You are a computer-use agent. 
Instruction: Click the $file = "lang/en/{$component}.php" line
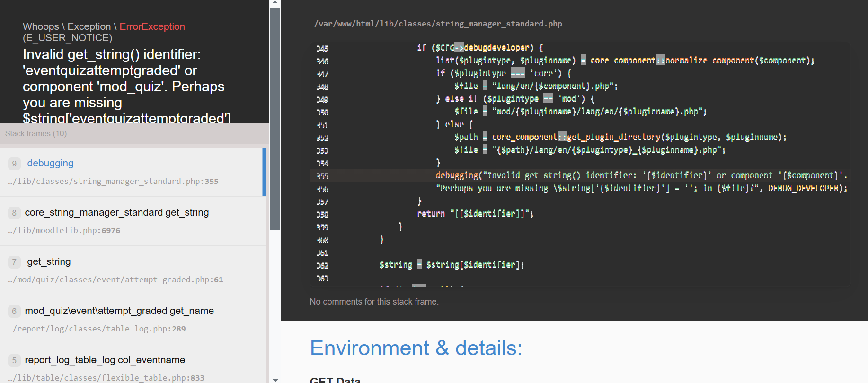536,86
